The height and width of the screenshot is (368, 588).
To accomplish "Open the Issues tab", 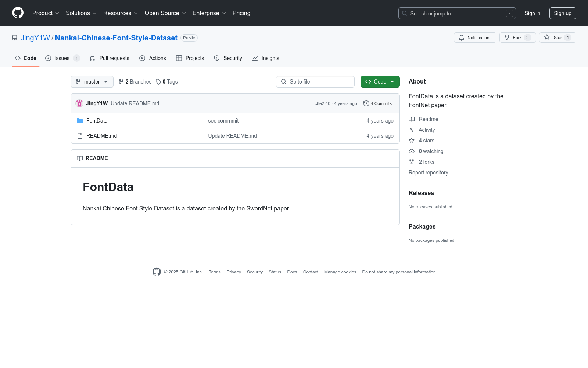I will pos(62,58).
